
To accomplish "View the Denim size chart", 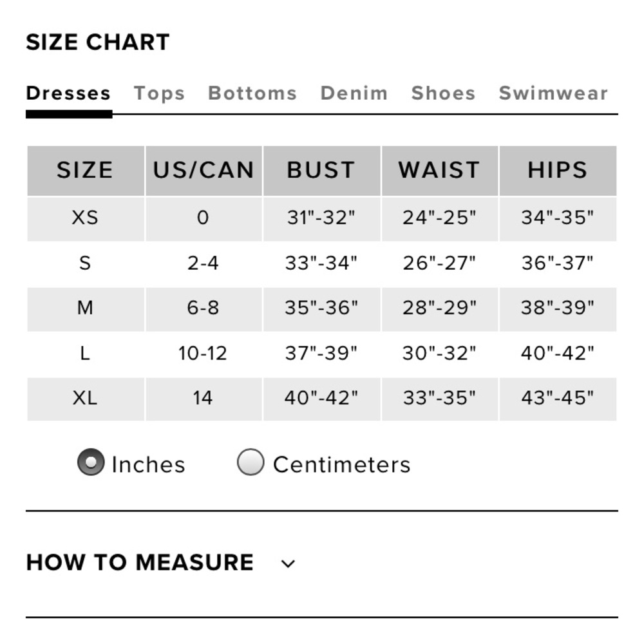I will click(x=353, y=93).
